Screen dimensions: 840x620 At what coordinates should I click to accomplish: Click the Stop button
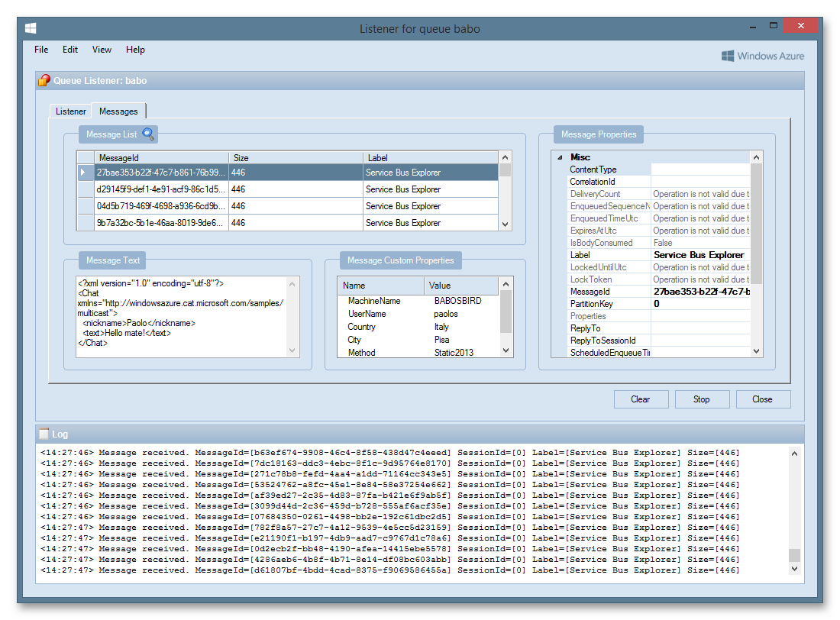coord(702,399)
